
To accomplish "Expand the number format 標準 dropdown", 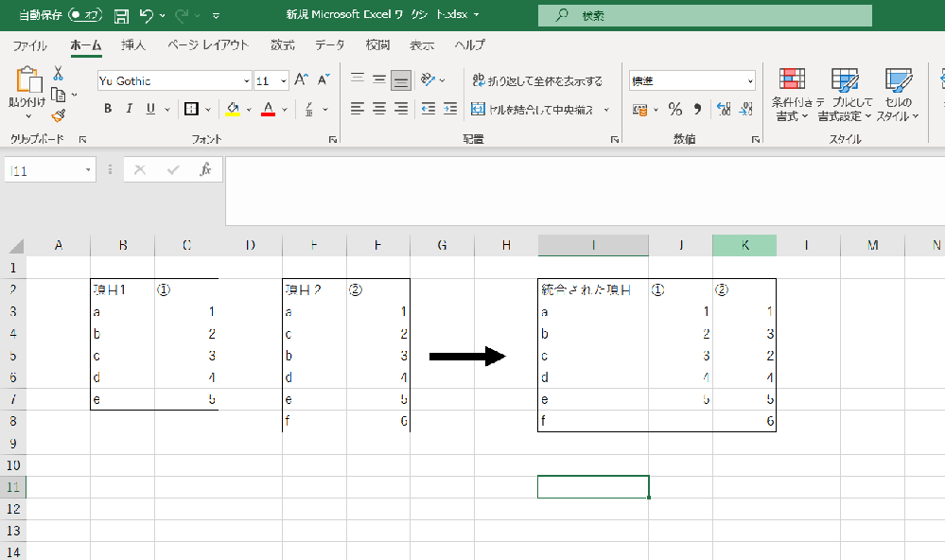I will [x=749, y=81].
